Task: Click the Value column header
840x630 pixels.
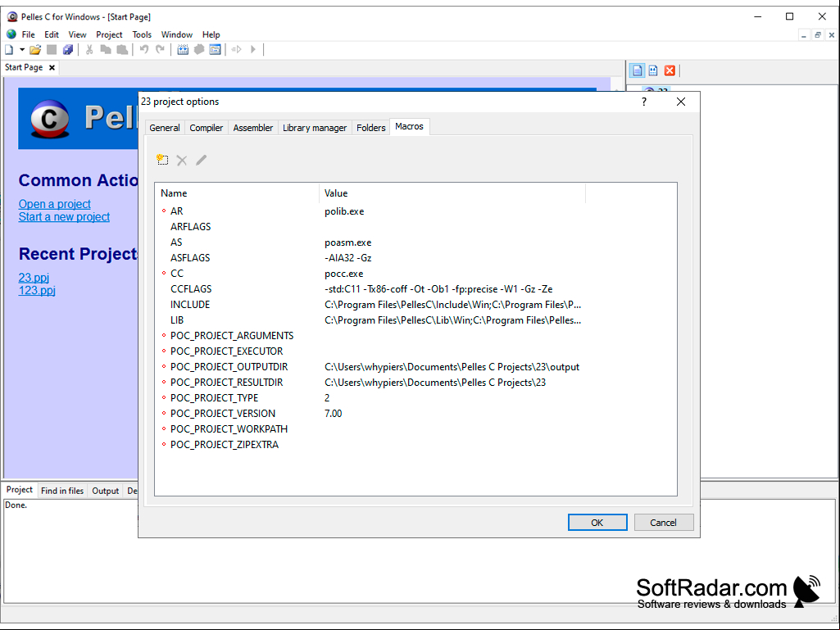Action: click(452, 193)
